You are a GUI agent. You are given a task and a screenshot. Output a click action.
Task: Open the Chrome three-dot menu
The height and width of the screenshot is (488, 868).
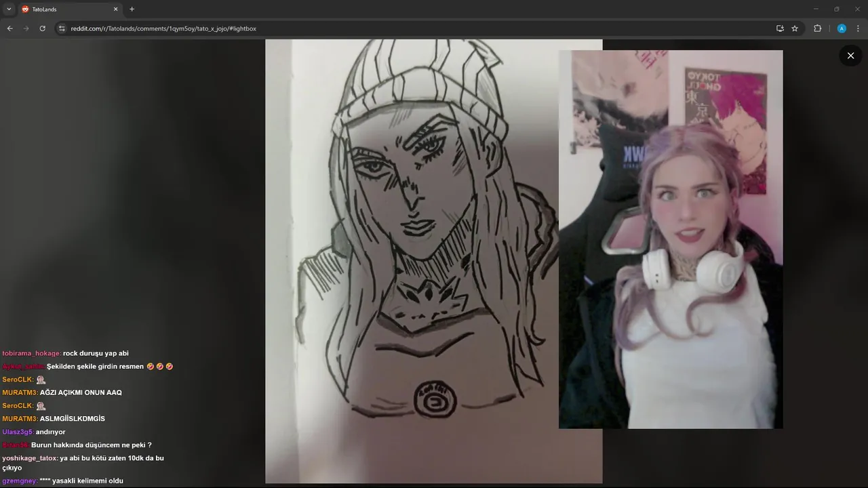point(858,28)
